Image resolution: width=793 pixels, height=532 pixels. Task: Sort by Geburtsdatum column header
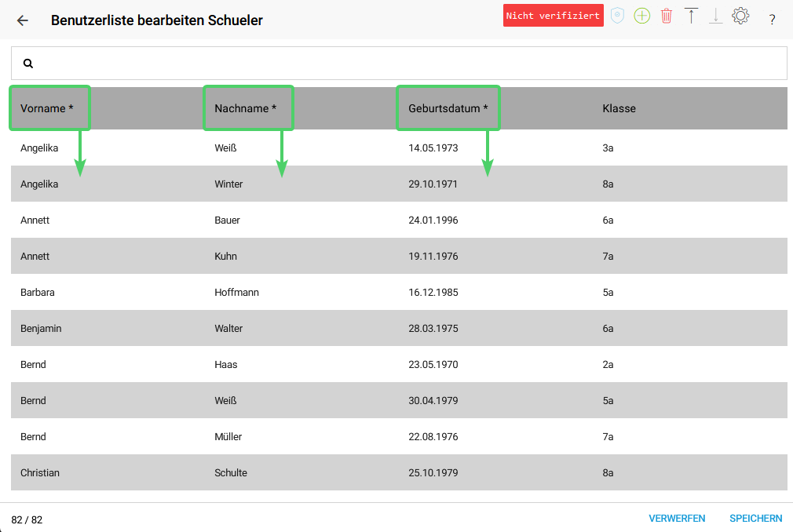[x=448, y=108]
